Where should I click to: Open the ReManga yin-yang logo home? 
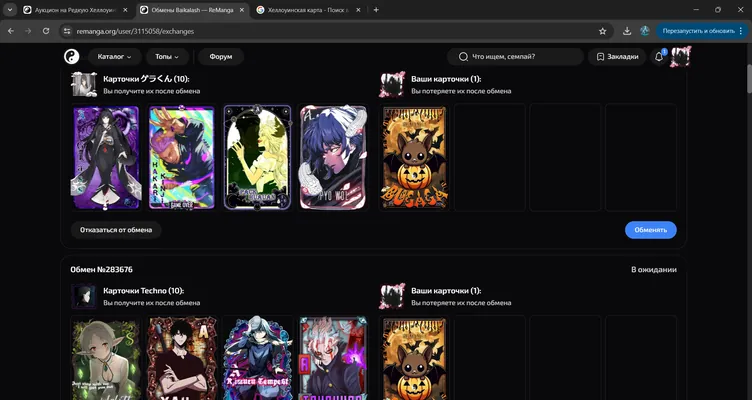coord(71,57)
